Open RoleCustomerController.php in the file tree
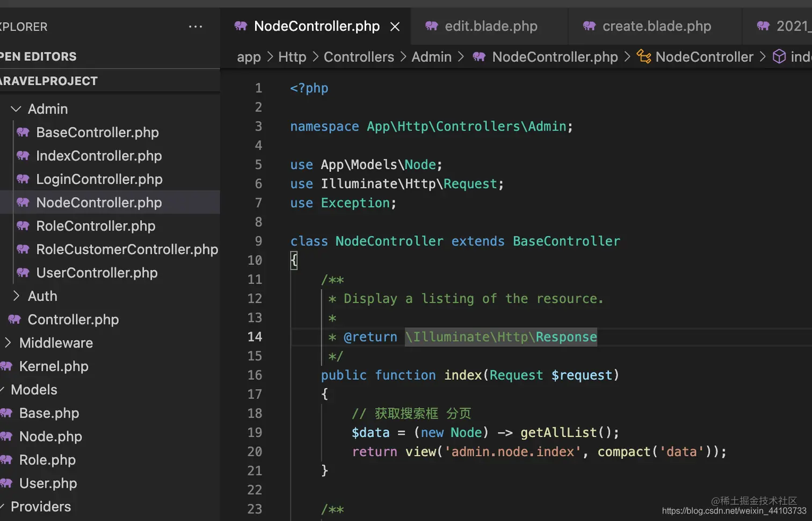The width and height of the screenshot is (812, 521). click(x=127, y=249)
